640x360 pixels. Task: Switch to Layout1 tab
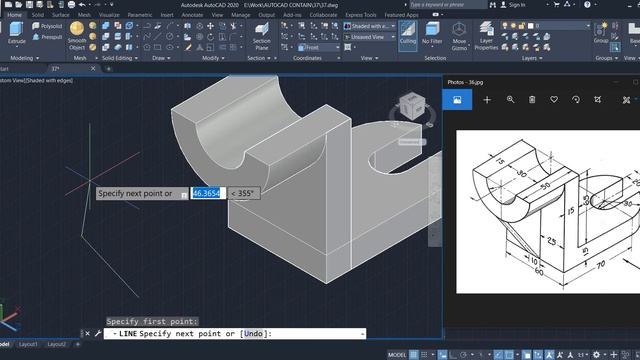[28, 344]
